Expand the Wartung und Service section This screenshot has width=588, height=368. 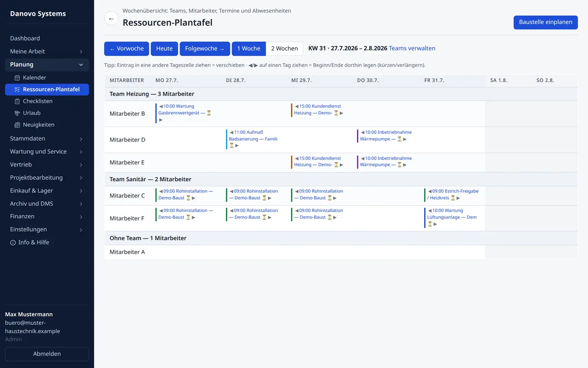(x=47, y=152)
